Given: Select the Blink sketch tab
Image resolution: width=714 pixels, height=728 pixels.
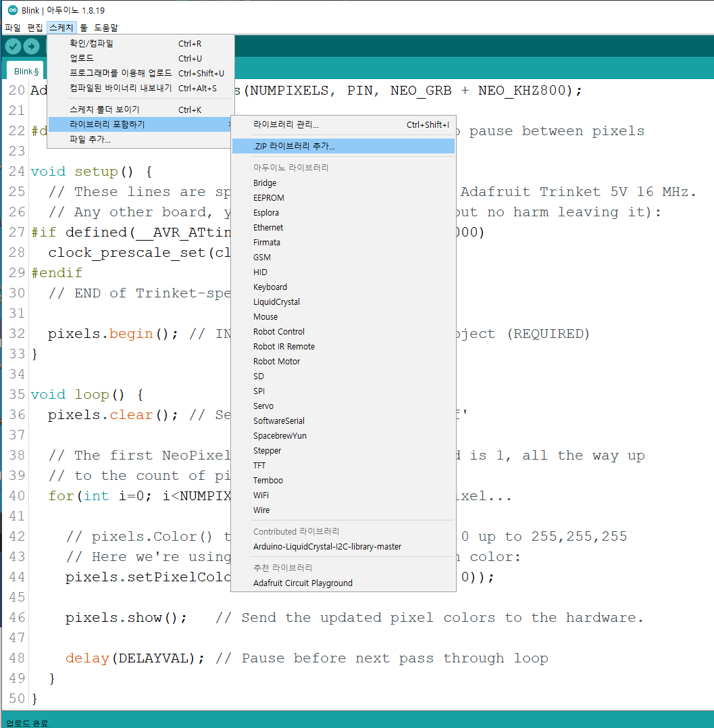Looking at the screenshot, I should click(x=26, y=71).
